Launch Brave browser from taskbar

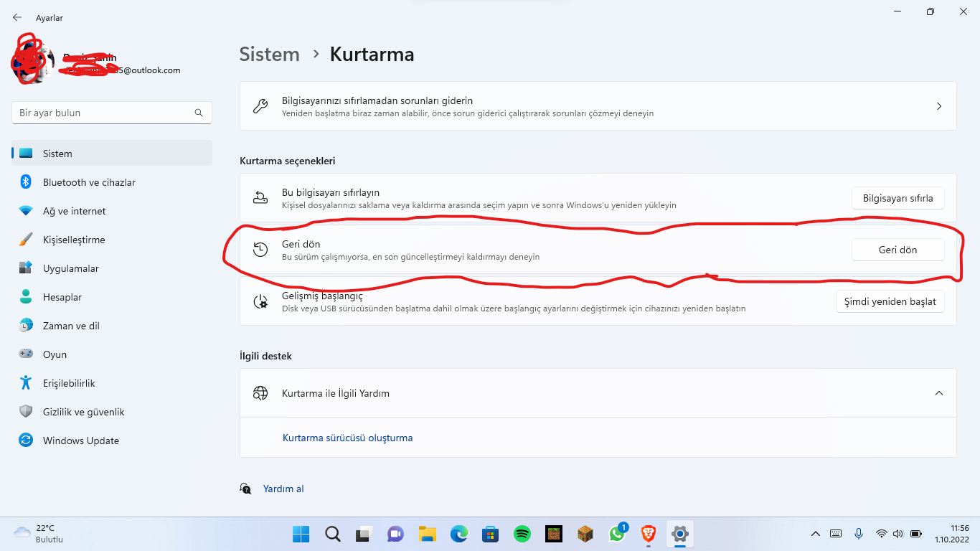coord(649,534)
